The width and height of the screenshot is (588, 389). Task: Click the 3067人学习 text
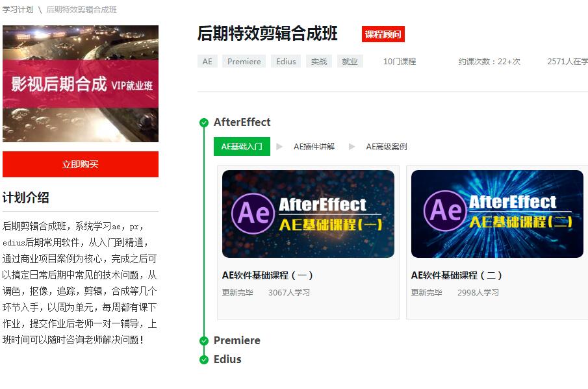tap(289, 293)
